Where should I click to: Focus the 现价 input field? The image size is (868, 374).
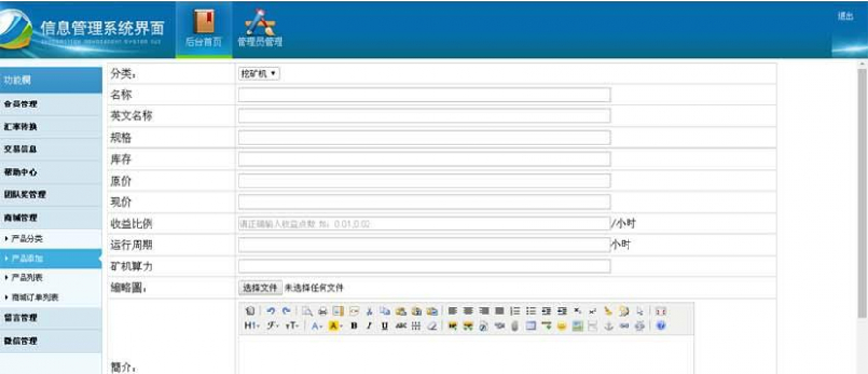[424, 202]
